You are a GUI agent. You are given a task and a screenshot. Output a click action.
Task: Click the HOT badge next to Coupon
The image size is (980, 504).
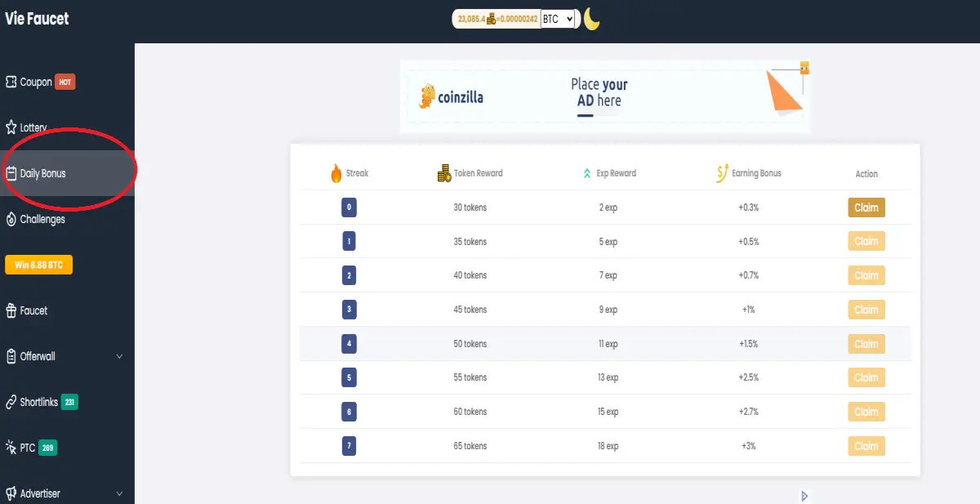pyautogui.click(x=65, y=82)
